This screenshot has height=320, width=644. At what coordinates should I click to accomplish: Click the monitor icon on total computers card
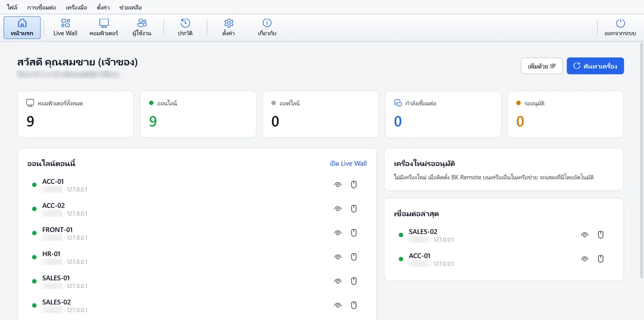pos(30,103)
